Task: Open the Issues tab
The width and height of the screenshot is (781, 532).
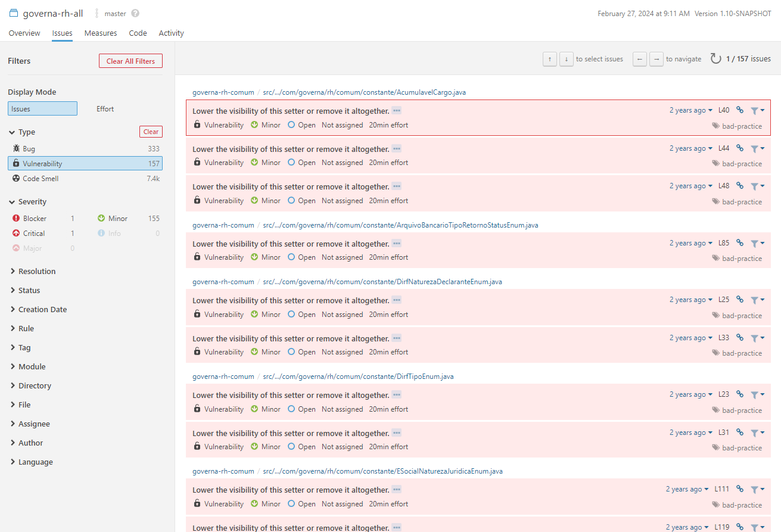Action: pyautogui.click(x=62, y=33)
